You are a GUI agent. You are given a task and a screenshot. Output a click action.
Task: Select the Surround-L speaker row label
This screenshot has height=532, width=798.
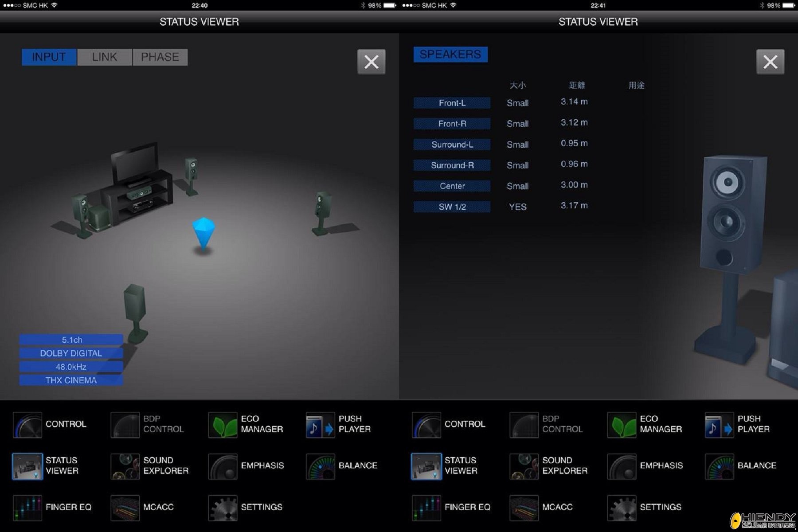point(452,145)
